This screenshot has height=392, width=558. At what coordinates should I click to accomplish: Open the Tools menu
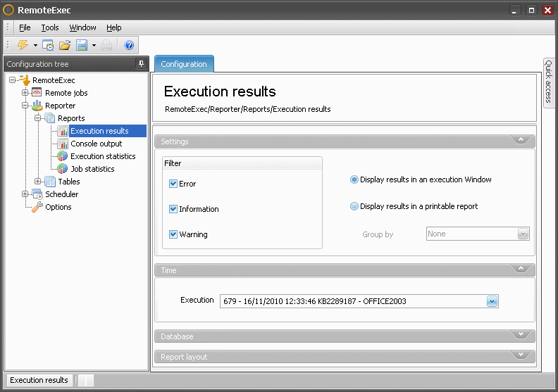[x=50, y=27]
